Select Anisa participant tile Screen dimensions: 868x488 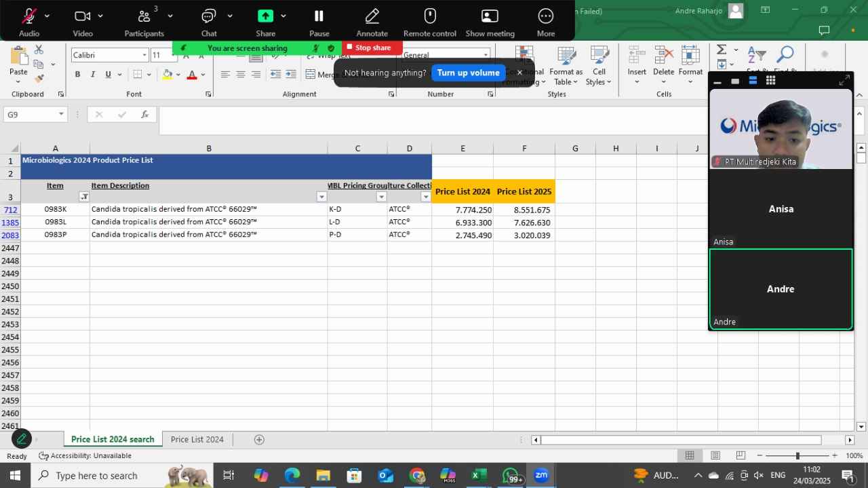pyautogui.click(x=781, y=208)
